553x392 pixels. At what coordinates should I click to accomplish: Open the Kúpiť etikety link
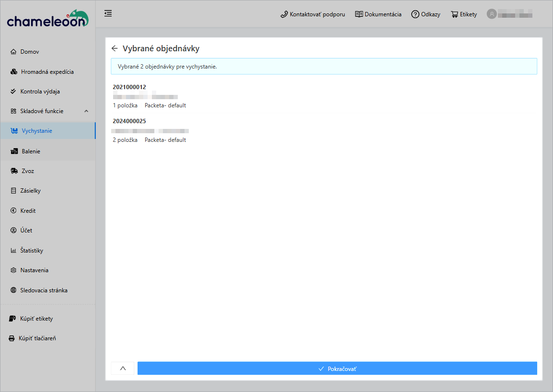coord(36,319)
